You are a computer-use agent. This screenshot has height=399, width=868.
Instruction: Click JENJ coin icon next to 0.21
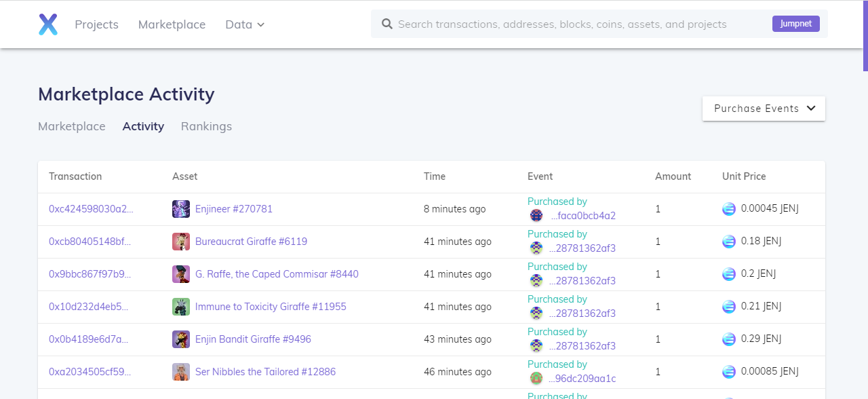click(x=729, y=307)
